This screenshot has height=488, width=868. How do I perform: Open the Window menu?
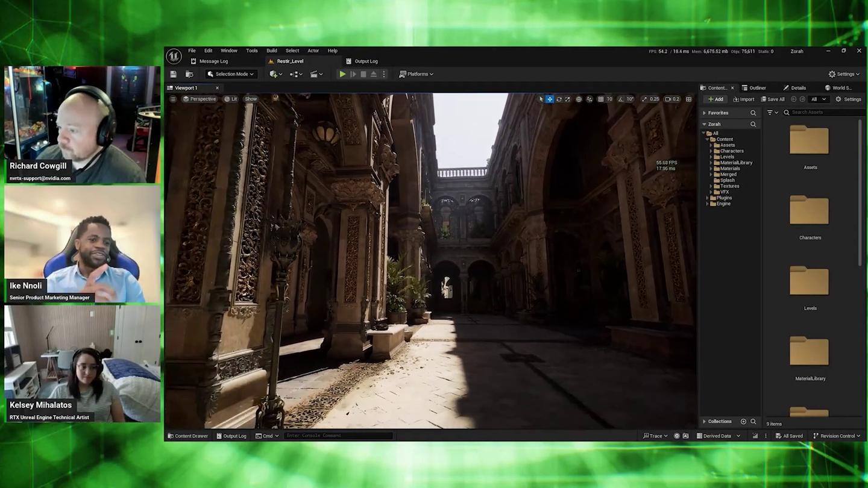(229, 51)
